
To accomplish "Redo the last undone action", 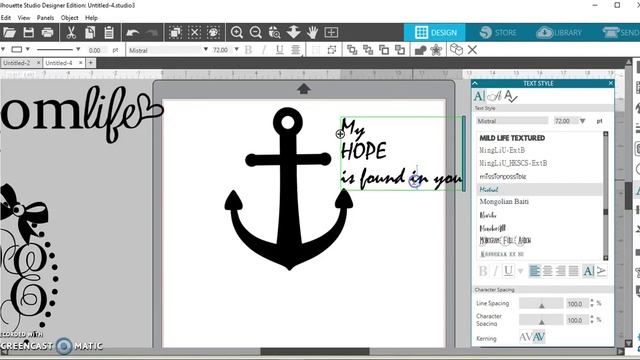I will pyautogui.click(x=151, y=32).
